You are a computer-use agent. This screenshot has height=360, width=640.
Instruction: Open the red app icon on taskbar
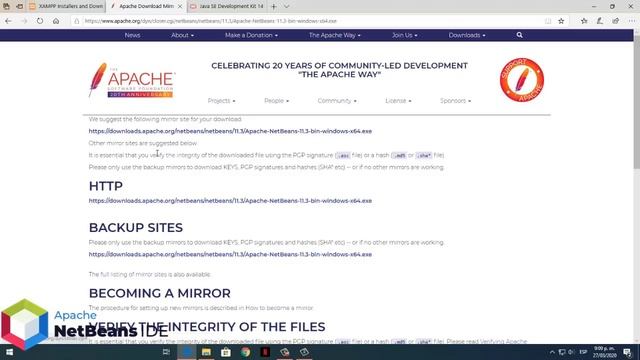265,352
